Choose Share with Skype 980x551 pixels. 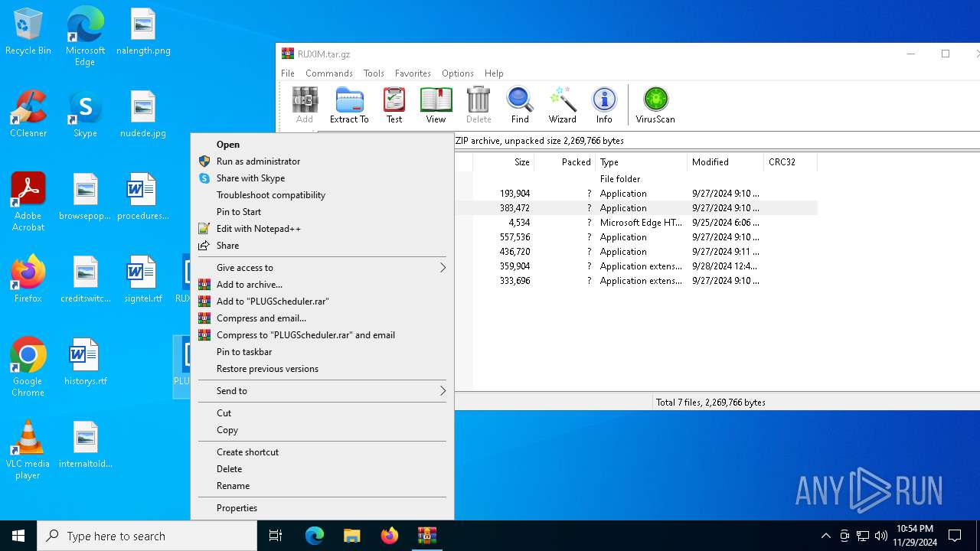(322, 178)
